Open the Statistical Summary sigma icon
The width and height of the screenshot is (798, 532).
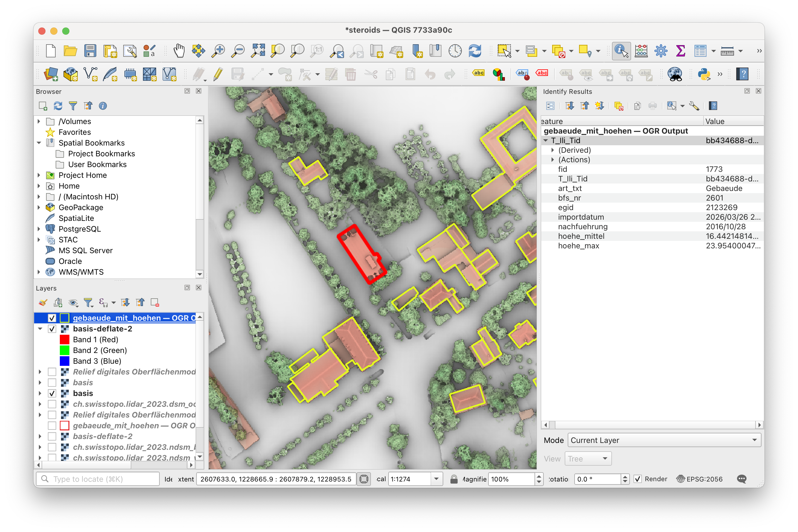point(680,51)
